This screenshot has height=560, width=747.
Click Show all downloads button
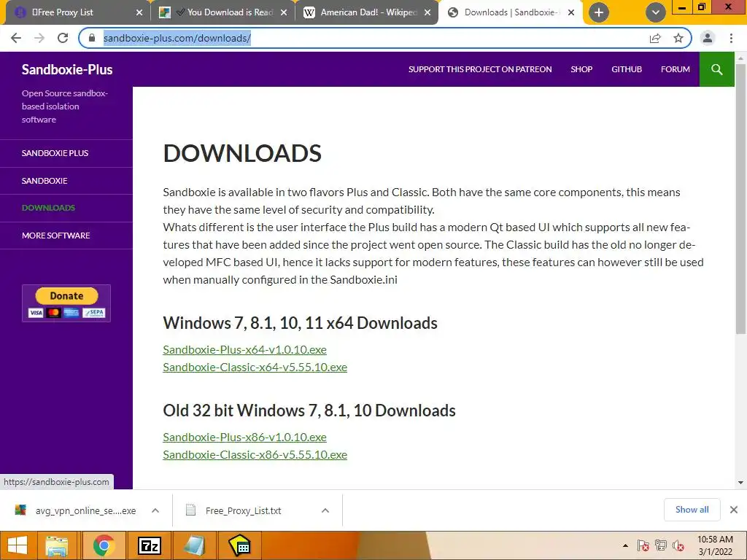click(692, 510)
